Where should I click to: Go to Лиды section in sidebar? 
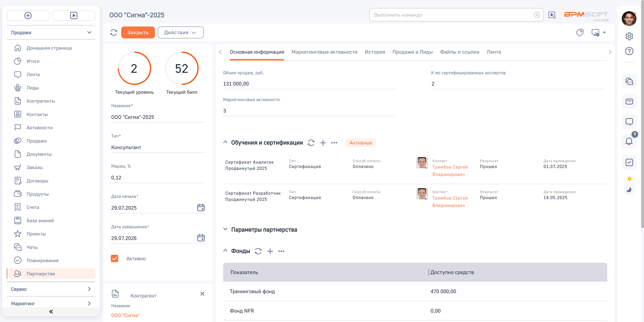point(33,88)
